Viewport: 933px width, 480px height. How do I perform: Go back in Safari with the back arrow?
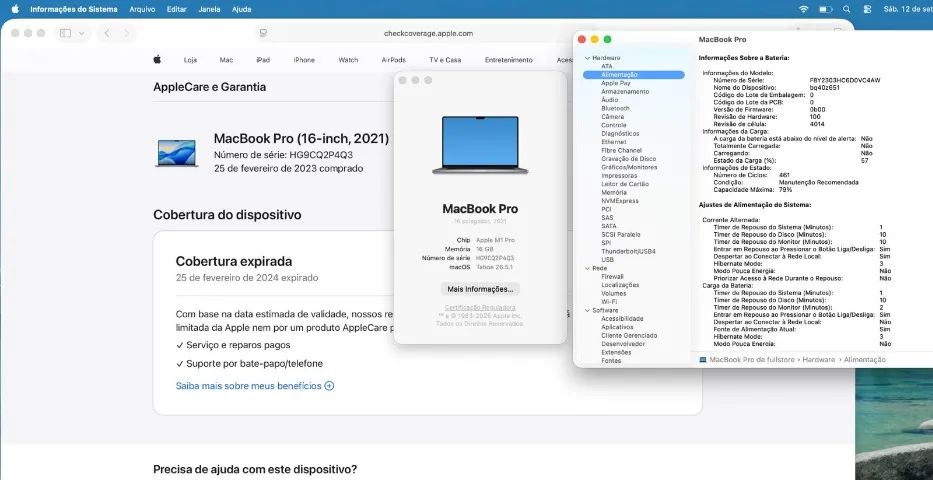[107, 33]
